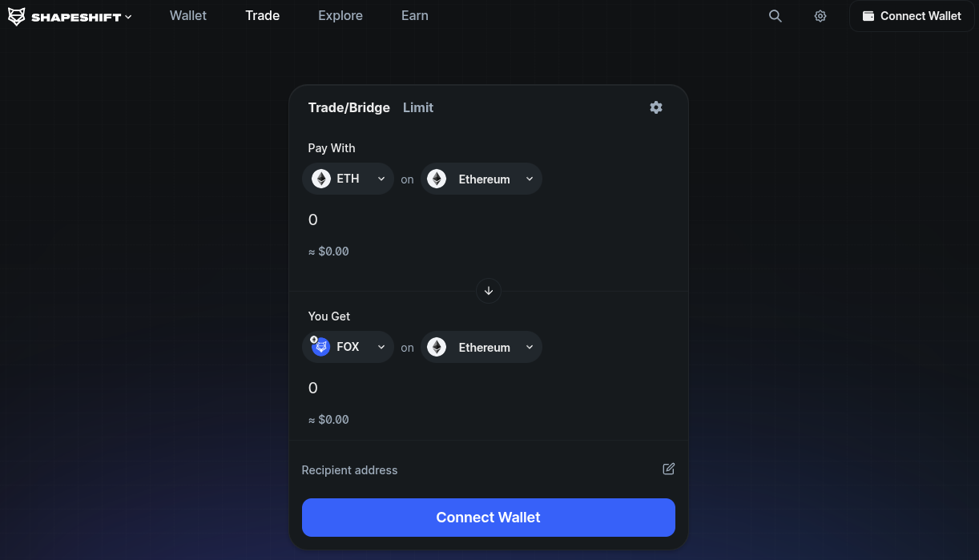Open the Wallet nav item
The height and width of the screenshot is (560, 979).
[188, 16]
